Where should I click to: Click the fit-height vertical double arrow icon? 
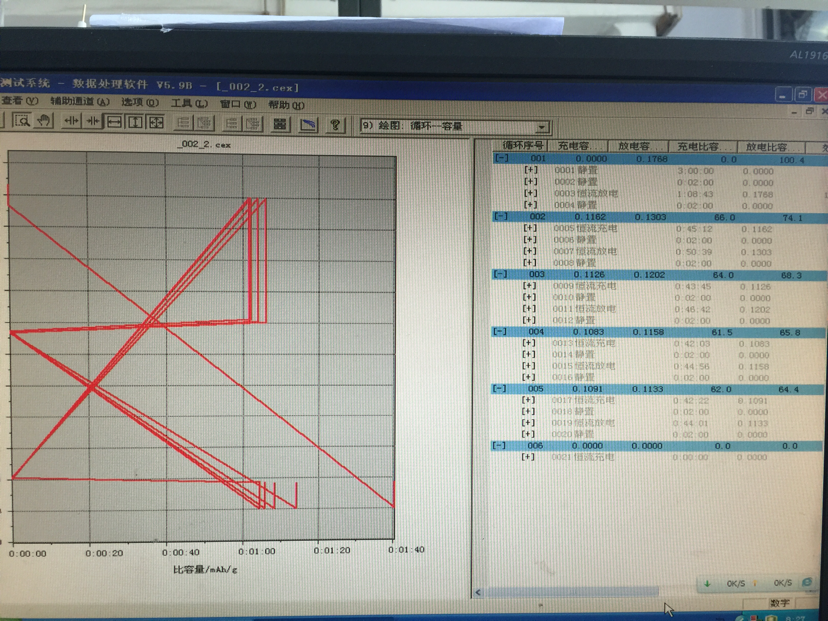(x=135, y=122)
